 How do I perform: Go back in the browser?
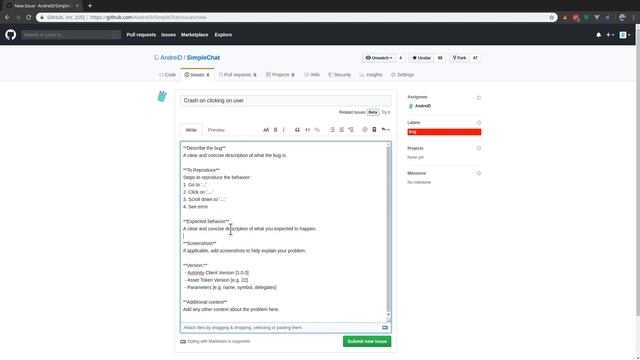tap(7, 18)
